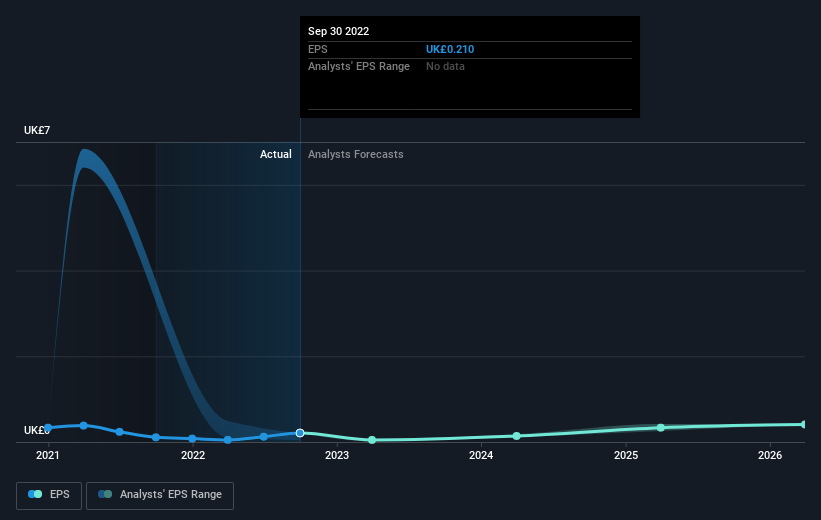
Task: Click the EPS forecast point just after 2024
Action: point(516,436)
